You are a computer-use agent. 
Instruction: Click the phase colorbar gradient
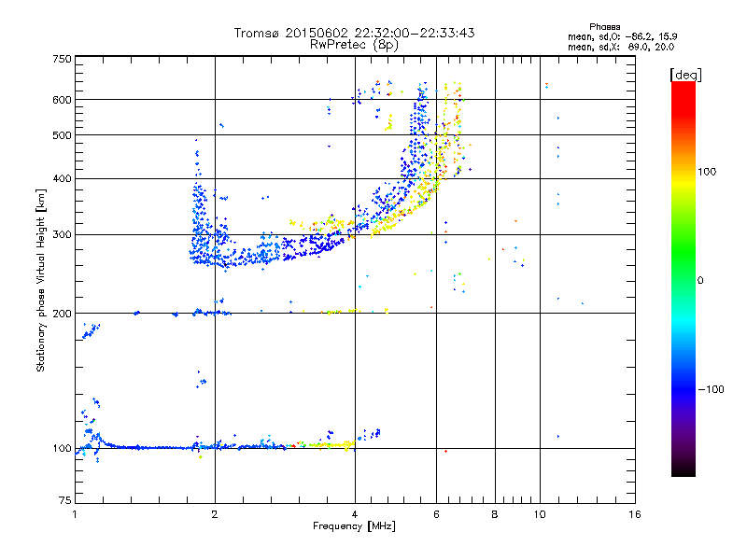tap(684, 279)
